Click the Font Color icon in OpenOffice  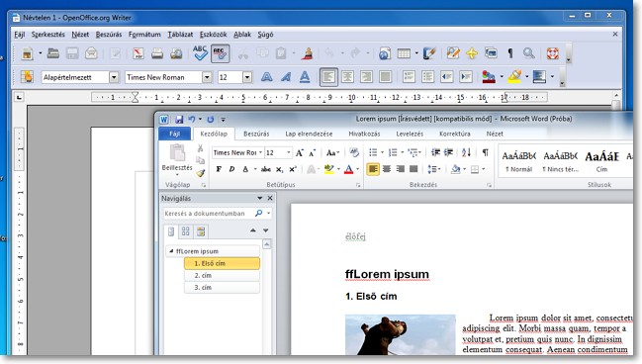coord(489,77)
